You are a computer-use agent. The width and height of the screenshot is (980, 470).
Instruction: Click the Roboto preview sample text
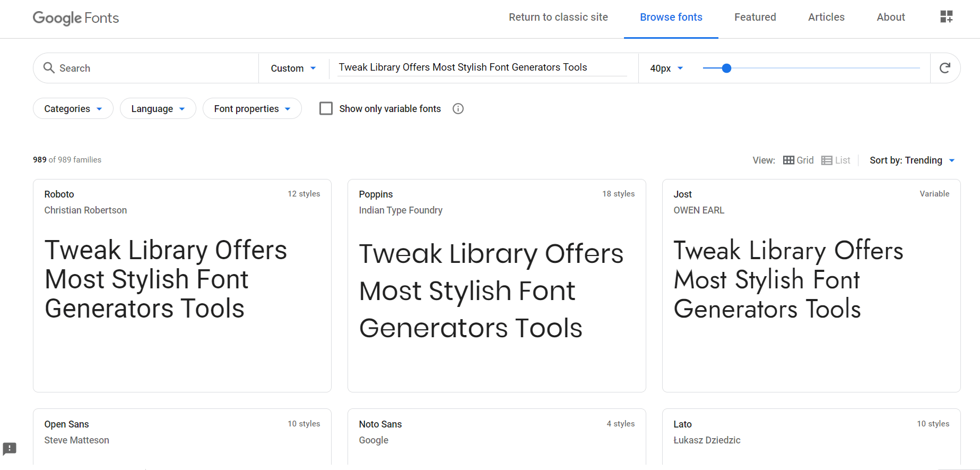166,279
